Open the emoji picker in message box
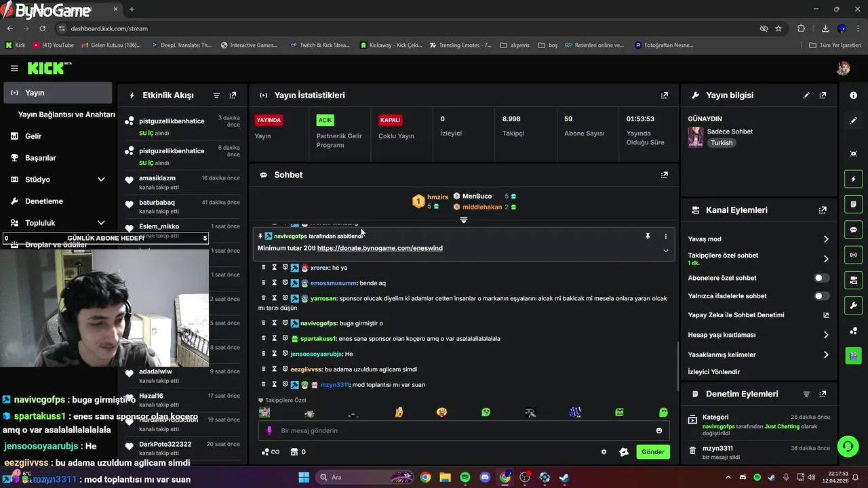The width and height of the screenshot is (868, 488). click(658, 430)
